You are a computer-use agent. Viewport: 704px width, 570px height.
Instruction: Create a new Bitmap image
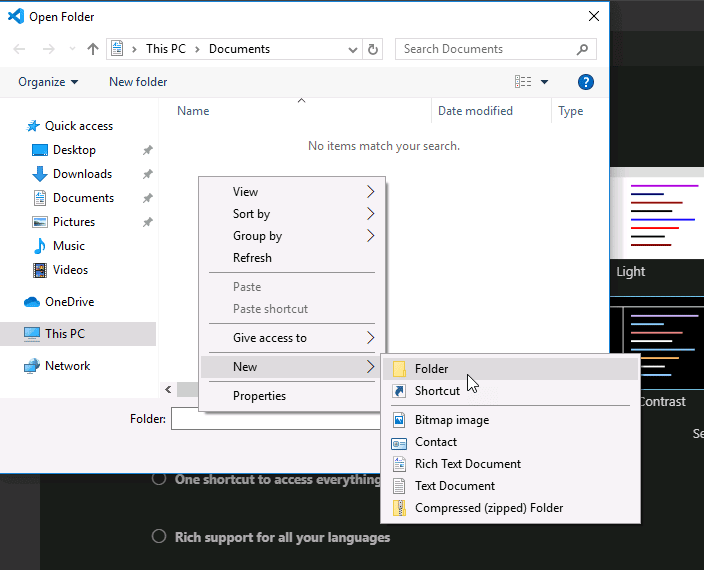point(452,420)
